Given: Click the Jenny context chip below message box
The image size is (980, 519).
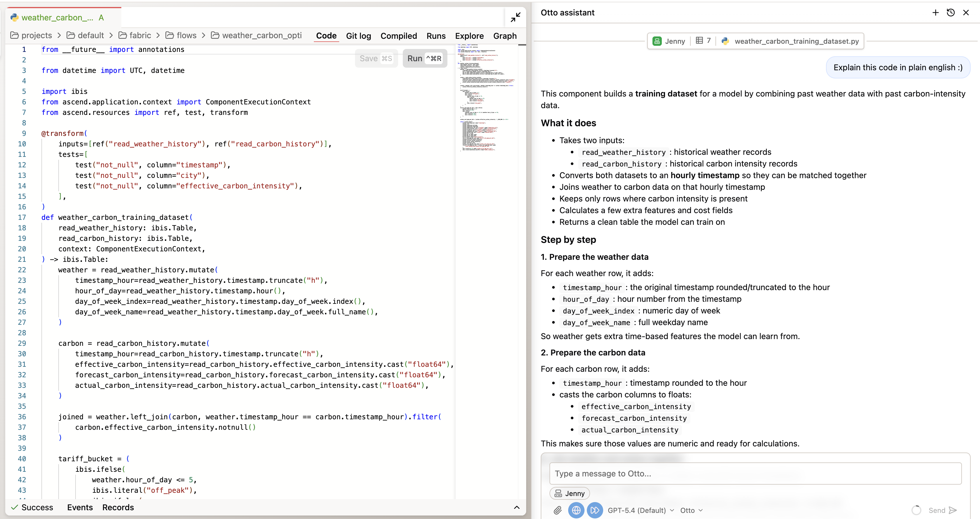Looking at the screenshot, I should (570, 494).
